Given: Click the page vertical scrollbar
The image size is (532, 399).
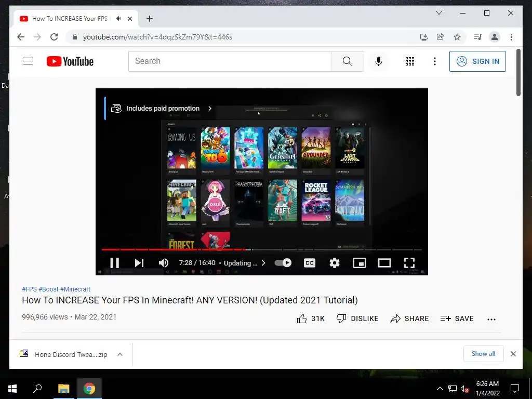Looking at the screenshot, I should [518, 72].
